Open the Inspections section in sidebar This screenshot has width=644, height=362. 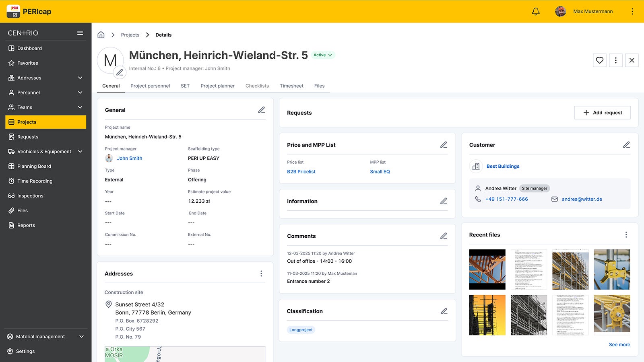(12, 195)
